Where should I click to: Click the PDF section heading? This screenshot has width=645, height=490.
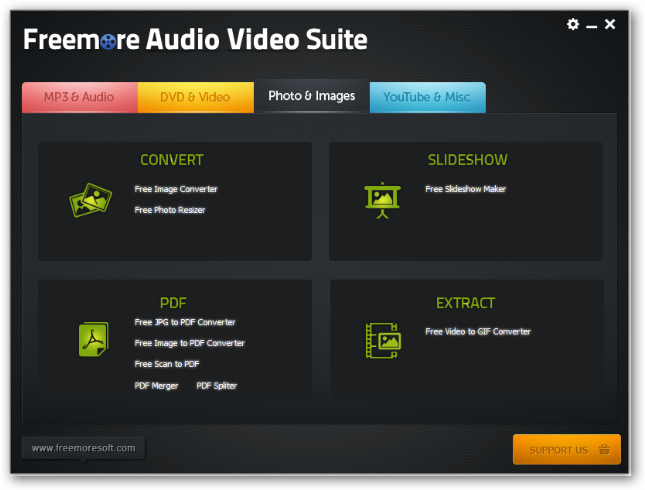pos(173,303)
